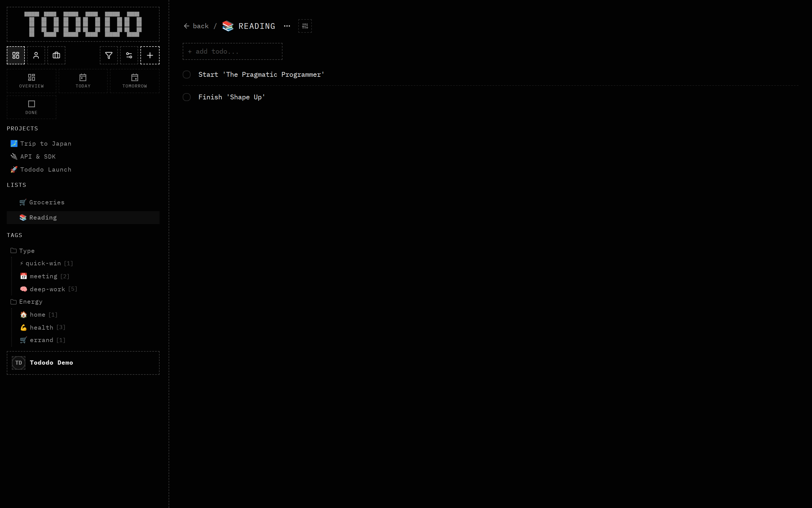Open the list view options sliders icon

[x=305, y=26]
